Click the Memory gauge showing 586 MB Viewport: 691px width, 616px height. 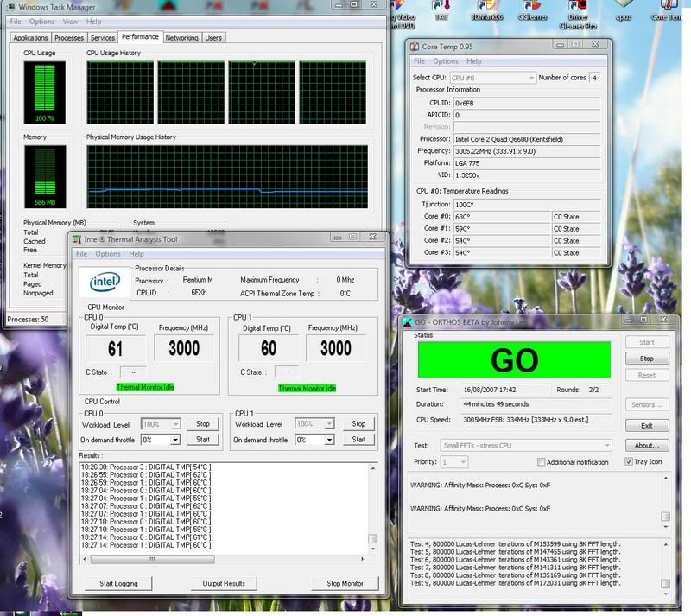[x=45, y=177]
